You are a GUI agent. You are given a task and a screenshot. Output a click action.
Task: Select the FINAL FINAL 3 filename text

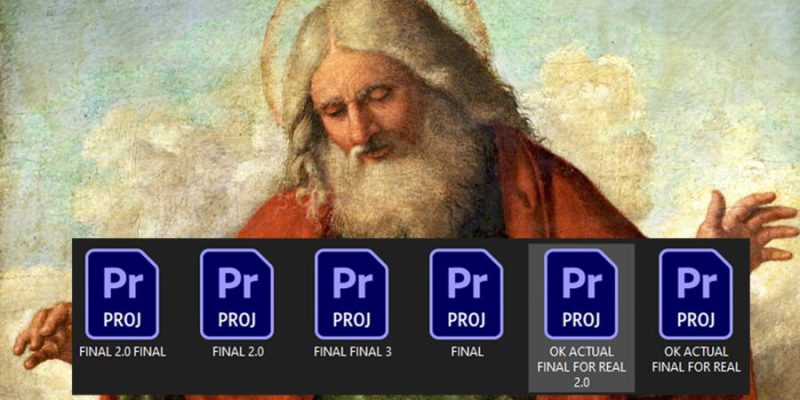pos(353,352)
